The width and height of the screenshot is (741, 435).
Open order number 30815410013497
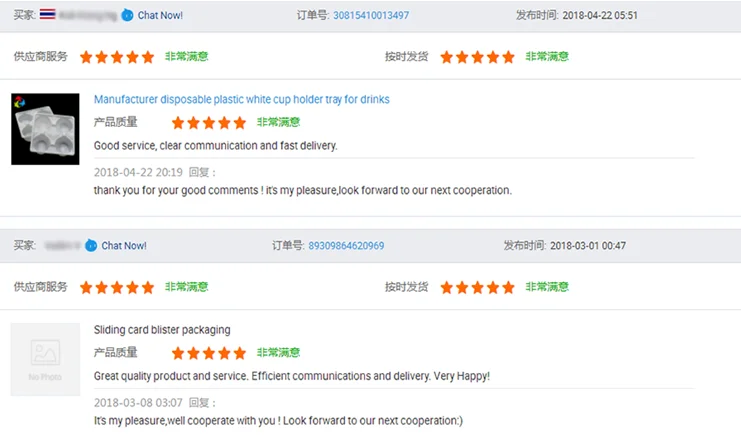point(371,16)
